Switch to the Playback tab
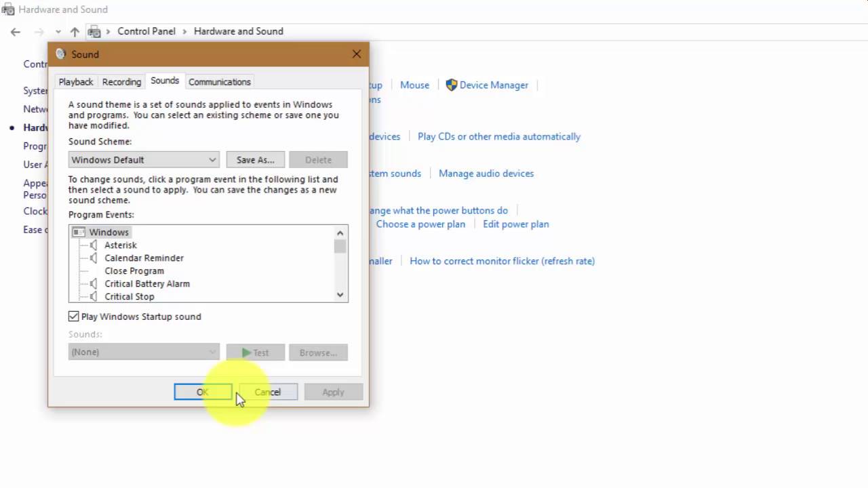 75,82
